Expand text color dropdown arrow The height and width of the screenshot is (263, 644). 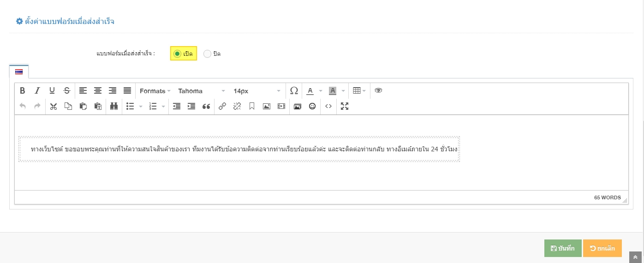click(x=321, y=91)
